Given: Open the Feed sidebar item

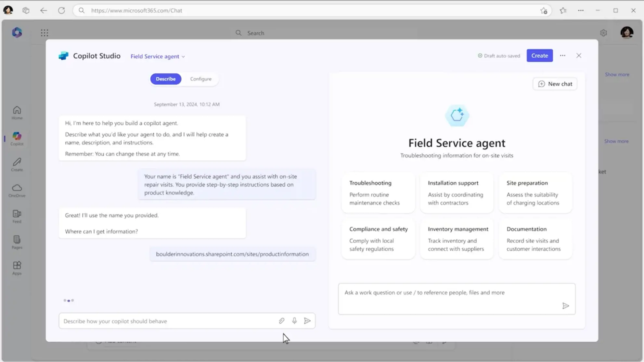Looking at the screenshot, I should 17,217.
